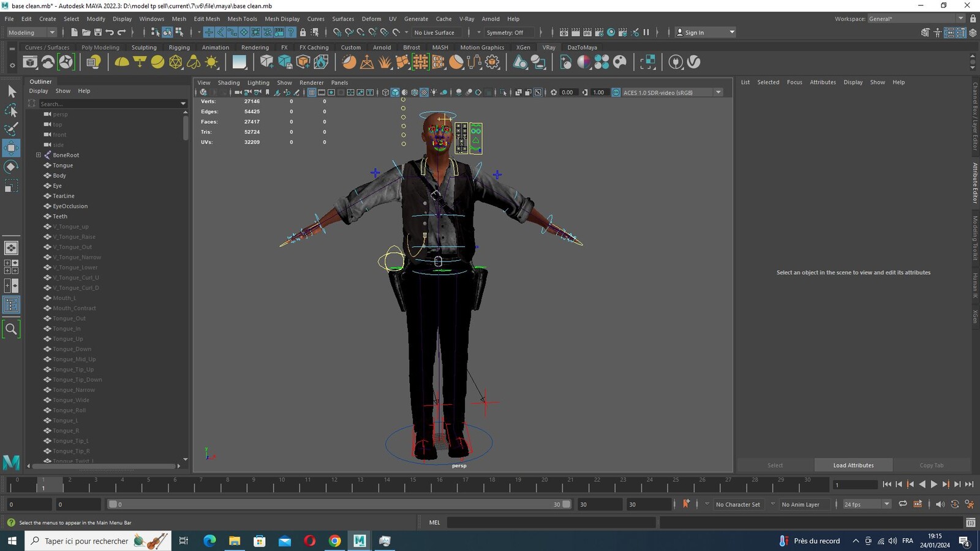Open the Modeling menu set dropdown
The image size is (980, 551).
31,32
